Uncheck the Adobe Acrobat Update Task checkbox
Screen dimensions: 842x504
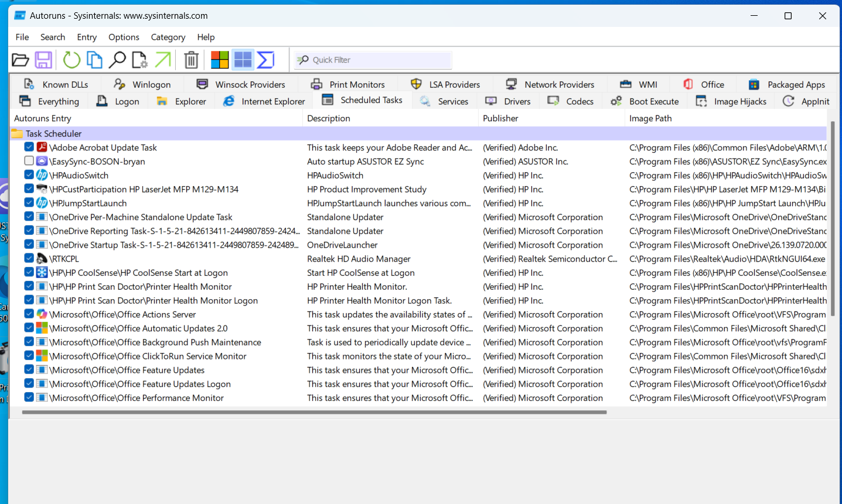29,147
